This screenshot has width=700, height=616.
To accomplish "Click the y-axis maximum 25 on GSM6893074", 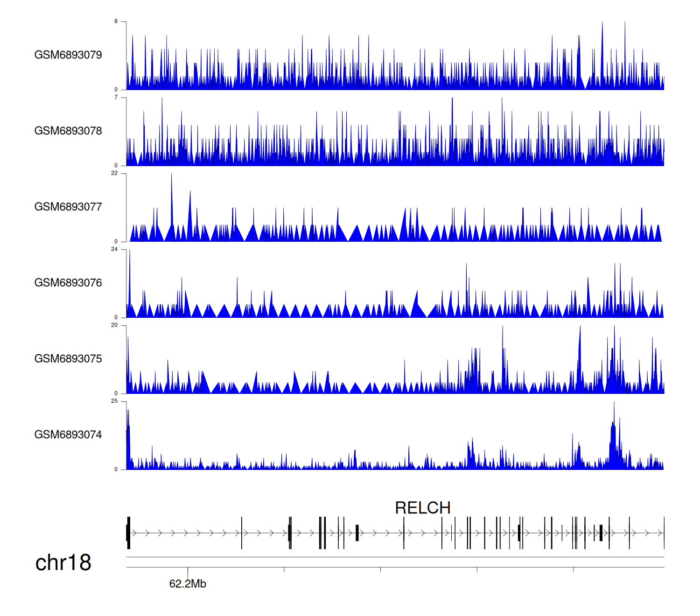I will coord(114,401).
